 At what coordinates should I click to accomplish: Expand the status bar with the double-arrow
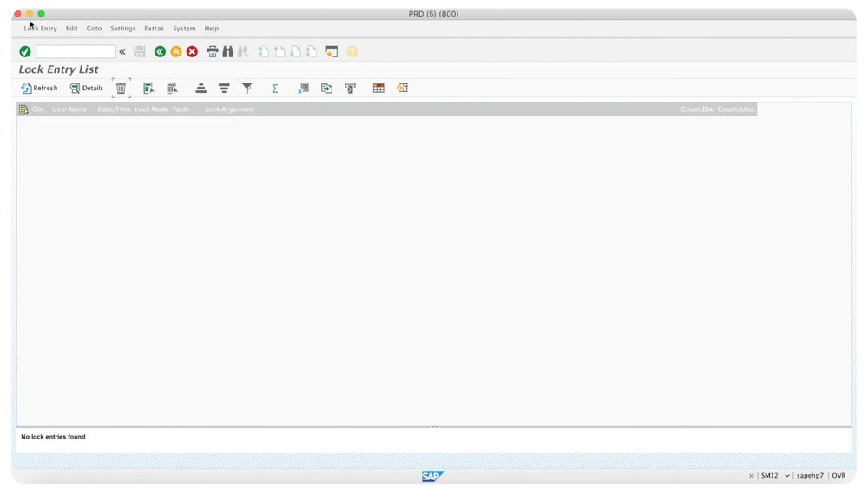pyautogui.click(x=751, y=476)
